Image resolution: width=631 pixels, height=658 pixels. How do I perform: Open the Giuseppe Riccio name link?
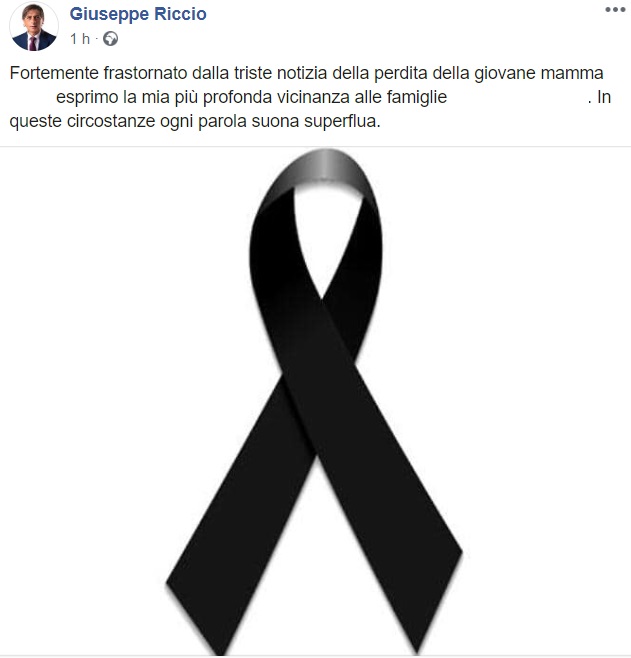click(138, 14)
